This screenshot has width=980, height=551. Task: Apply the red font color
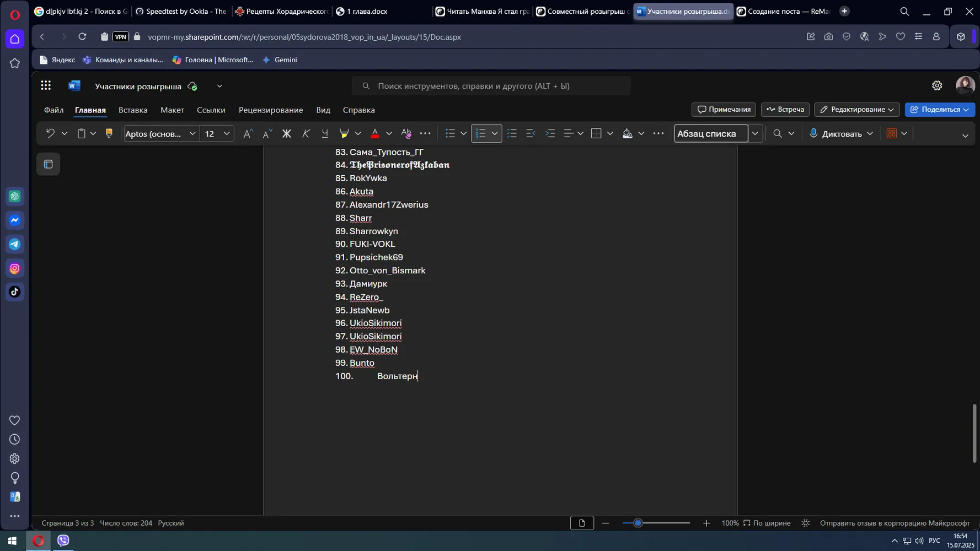tap(375, 133)
